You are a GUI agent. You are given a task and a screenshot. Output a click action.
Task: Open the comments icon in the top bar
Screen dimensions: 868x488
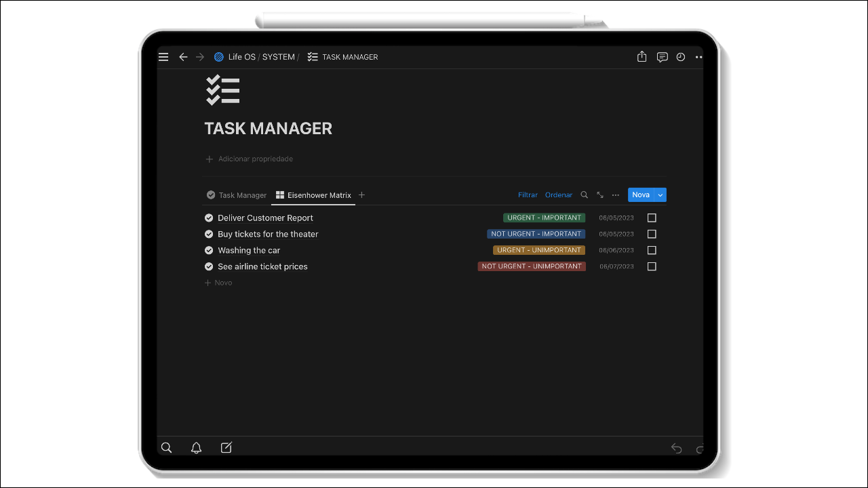pos(662,57)
